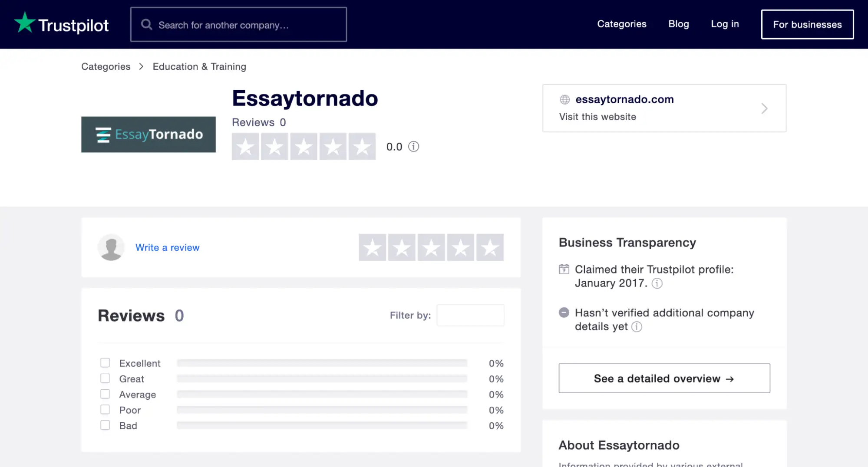Click the anonymous user avatar icon

[111, 247]
